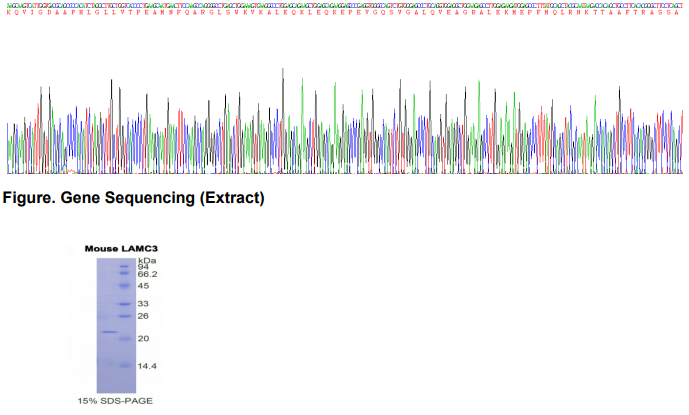Select the 66.2 marker label
Screen dimensions: 689x415
(147, 274)
